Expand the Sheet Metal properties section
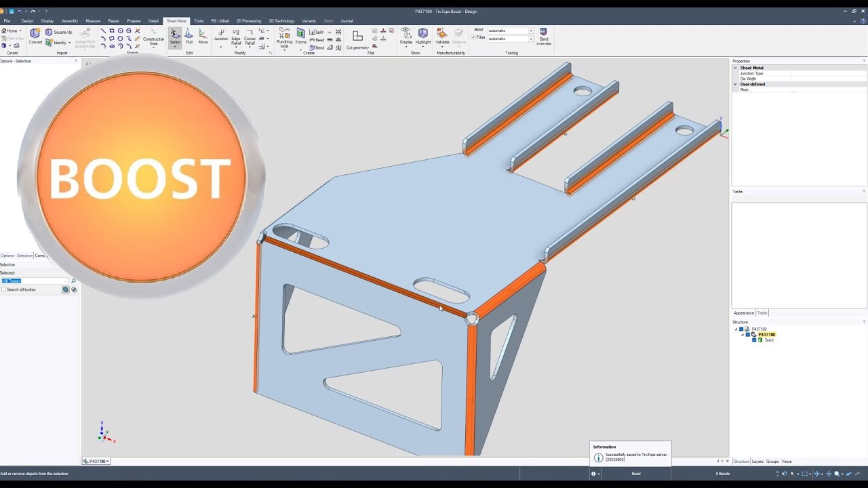The image size is (868, 488). [735, 68]
